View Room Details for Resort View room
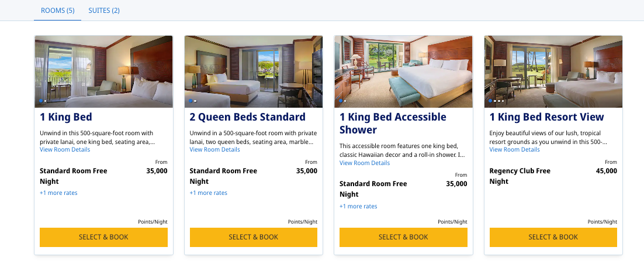Screen dimensions: 644x264 (515, 149)
